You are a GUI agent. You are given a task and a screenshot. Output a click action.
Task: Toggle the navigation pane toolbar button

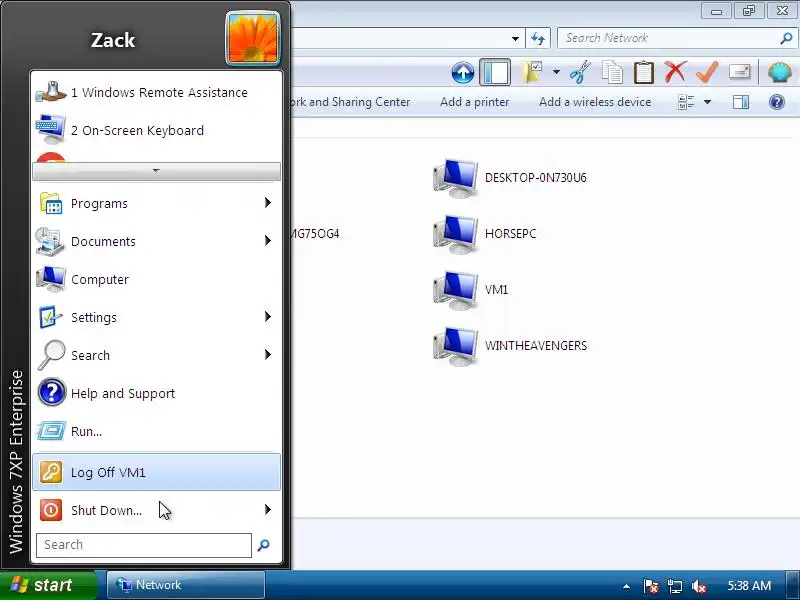[495, 72]
